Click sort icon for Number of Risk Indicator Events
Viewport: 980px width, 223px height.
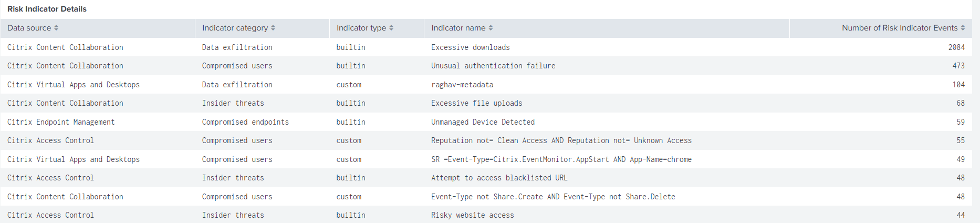click(x=963, y=28)
